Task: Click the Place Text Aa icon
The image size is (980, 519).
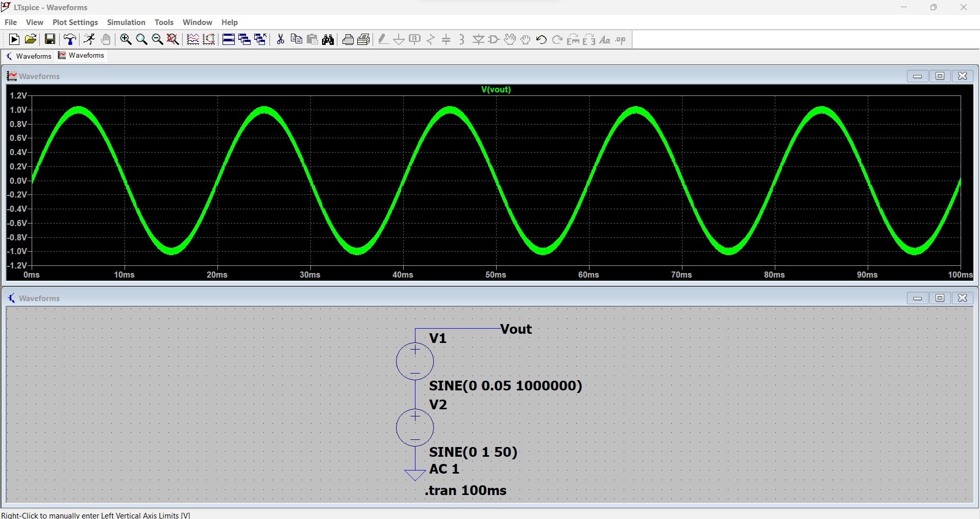Action: 605,39
